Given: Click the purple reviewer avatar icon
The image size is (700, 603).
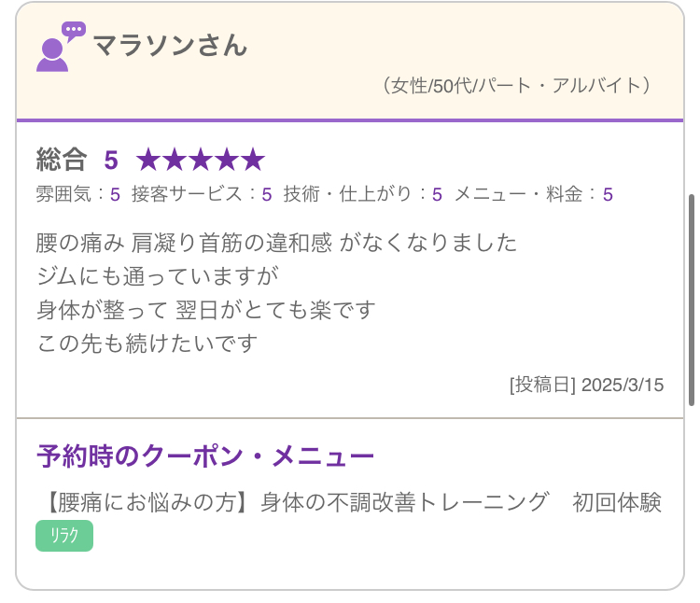Looking at the screenshot, I should pyautogui.click(x=53, y=54).
